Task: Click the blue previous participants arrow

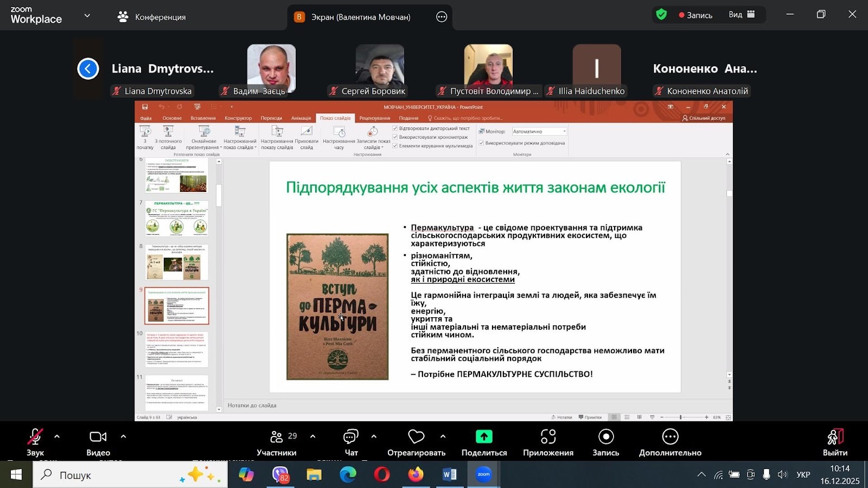Action: [x=88, y=69]
